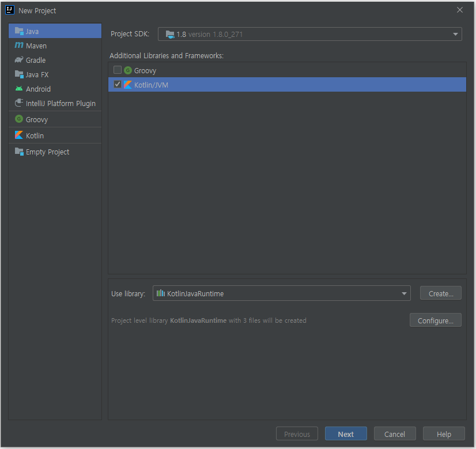The height and width of the screenshot is (449, 476).
Task: Select the Java FX folder icon
Action: coord(19,74)
